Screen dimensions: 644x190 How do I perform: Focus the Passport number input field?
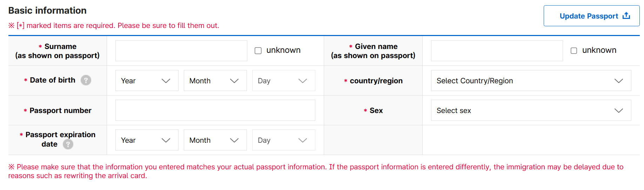[x=215, y=110]
